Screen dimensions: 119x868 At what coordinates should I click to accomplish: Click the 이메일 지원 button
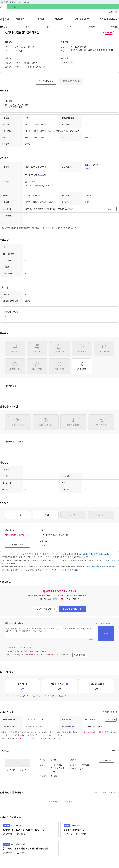pyautogui.click(x=17, y=544)
